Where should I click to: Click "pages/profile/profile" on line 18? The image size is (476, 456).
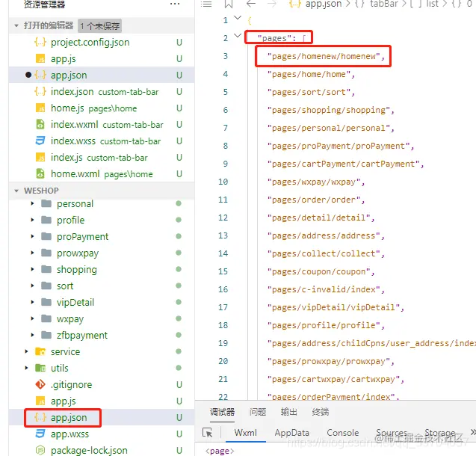324,325
